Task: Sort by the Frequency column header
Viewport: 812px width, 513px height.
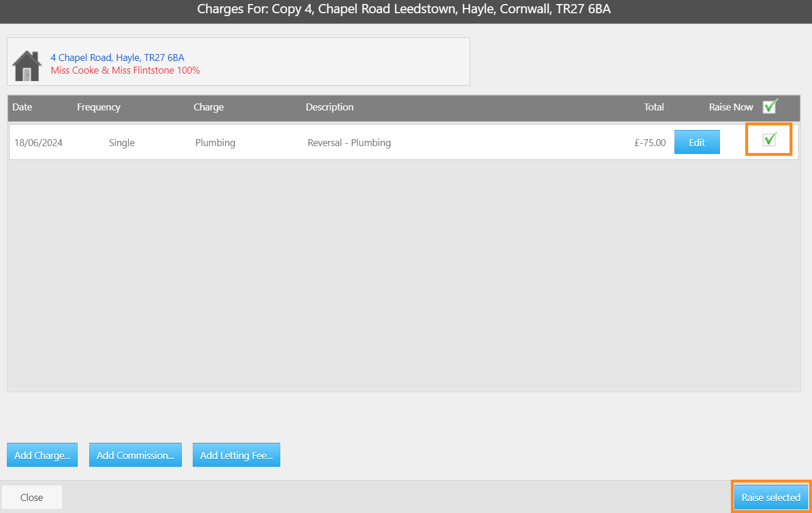Action: coord(98,107)
